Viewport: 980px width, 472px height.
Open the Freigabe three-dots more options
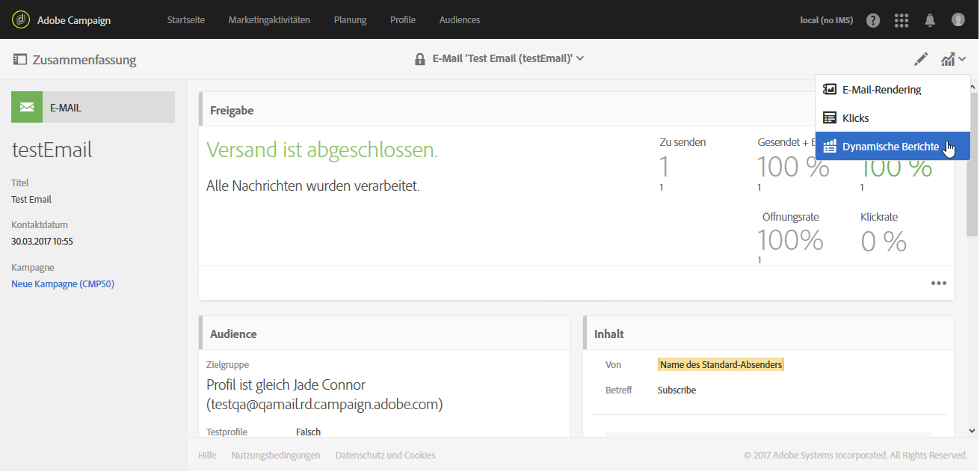click(939, 283)
